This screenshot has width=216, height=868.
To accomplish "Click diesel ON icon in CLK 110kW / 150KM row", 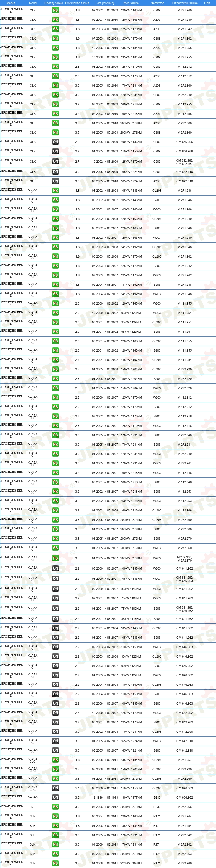I will click(56, 151).
